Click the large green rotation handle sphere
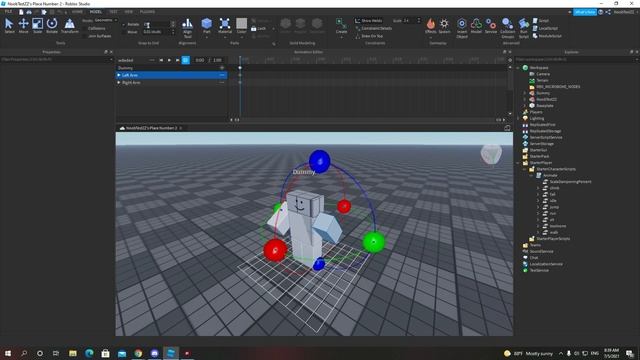Viewport: 640px width, 360px height. pos(373,242)
